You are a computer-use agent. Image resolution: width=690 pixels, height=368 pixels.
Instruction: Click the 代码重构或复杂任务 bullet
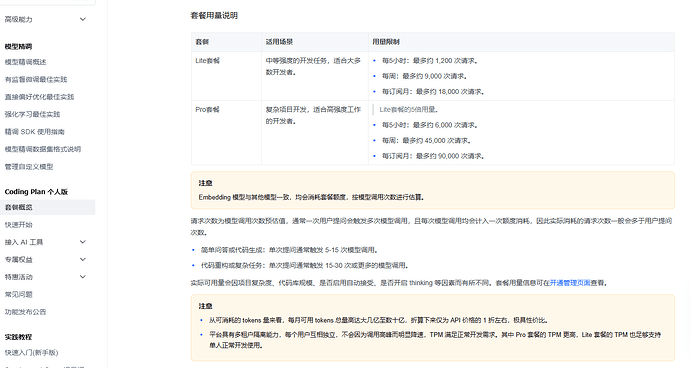(305, 265)
